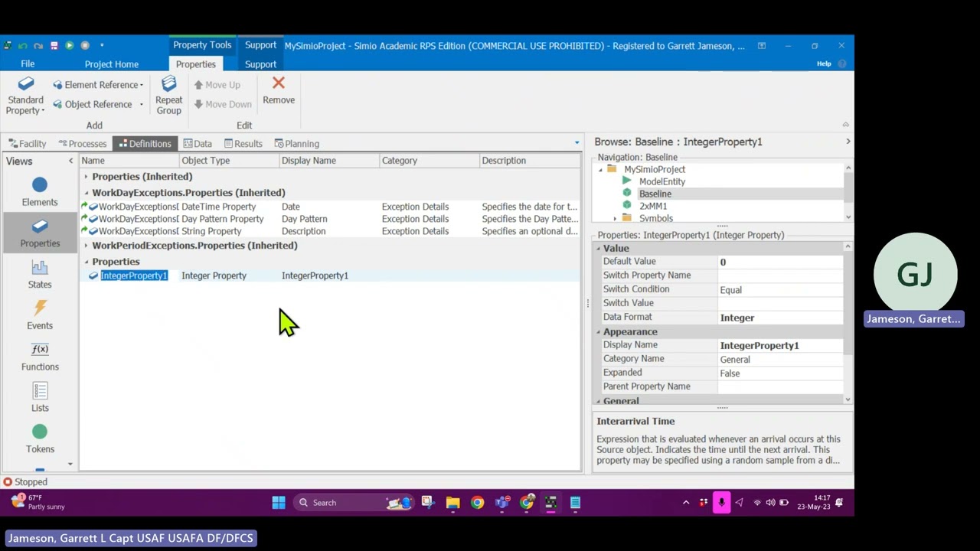Screen dimensions: 980x551
Task: Switch to the Project Home ribbon tab
Action: (112, 64)
